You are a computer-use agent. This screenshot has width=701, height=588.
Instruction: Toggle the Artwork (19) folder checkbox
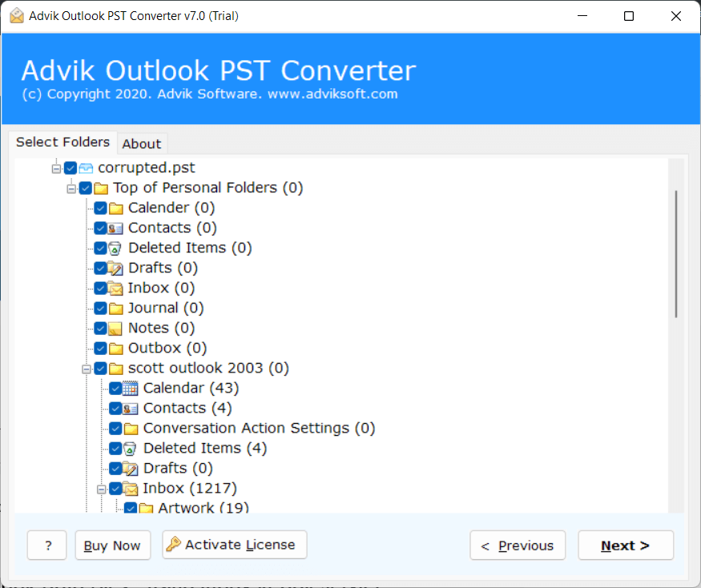tap(131, 508)
